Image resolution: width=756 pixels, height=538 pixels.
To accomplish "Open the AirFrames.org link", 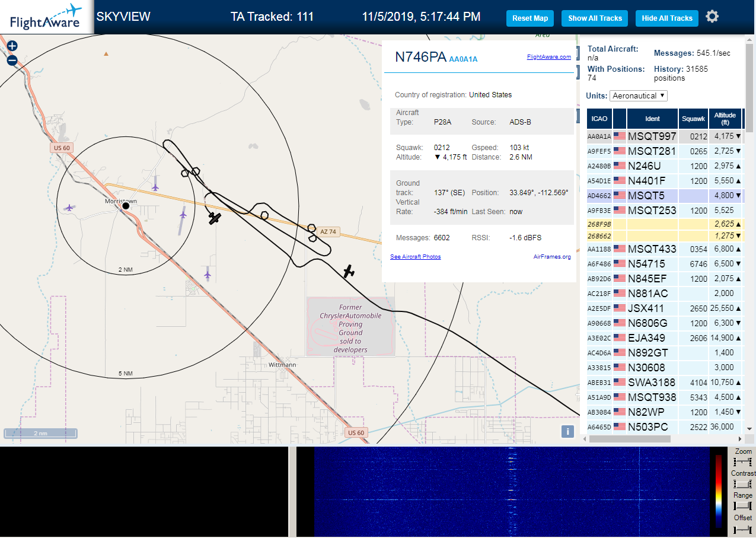I will pyautogui.click(x=552, y=257).
